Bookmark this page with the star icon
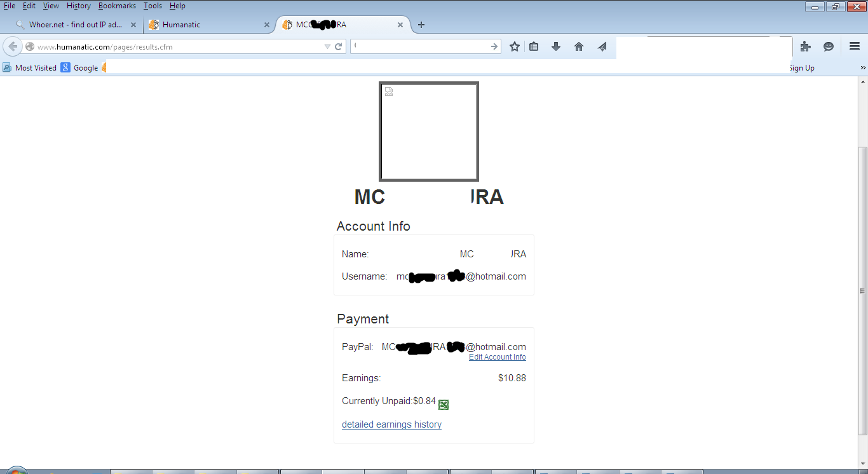The width and height of the screenshot is (868, 474). click(x=515, y=46)
